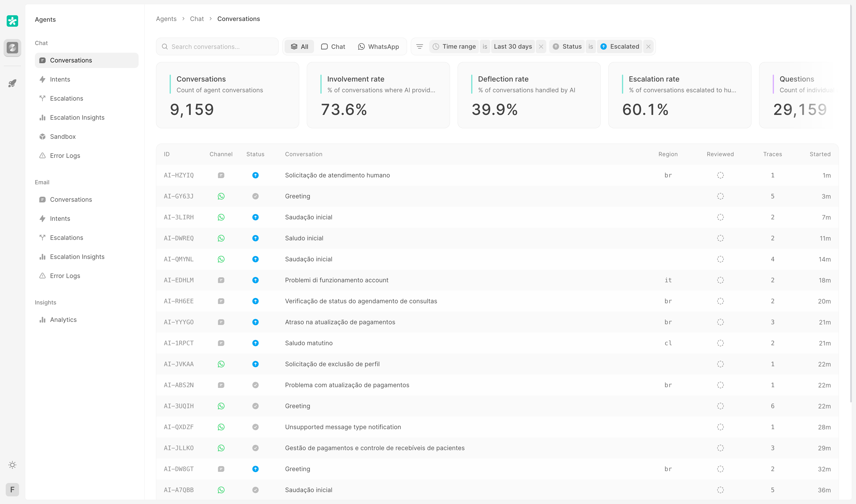Click the escalated status icon for AI-1RPCT
Image resolution: width=856 pixels, height=504 pixels.
pos(256,343)
